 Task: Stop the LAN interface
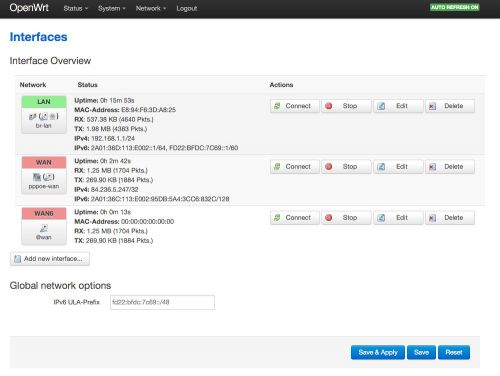coord(346,106)
